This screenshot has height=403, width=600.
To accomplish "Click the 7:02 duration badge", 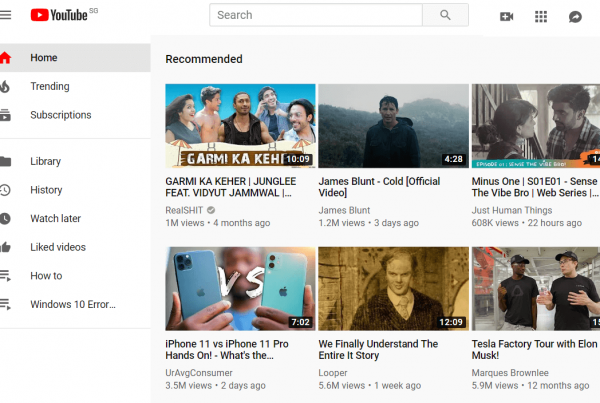I will 300,322.
